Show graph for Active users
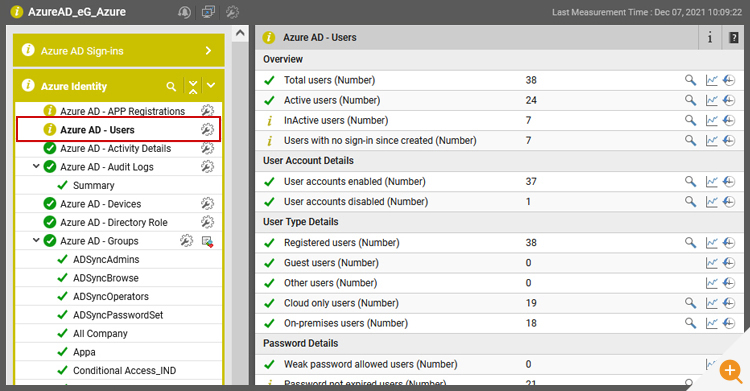 (711, 100)
